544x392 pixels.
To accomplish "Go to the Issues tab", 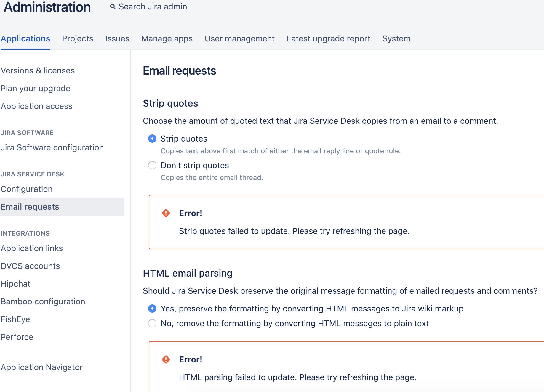I will [117, 39].
